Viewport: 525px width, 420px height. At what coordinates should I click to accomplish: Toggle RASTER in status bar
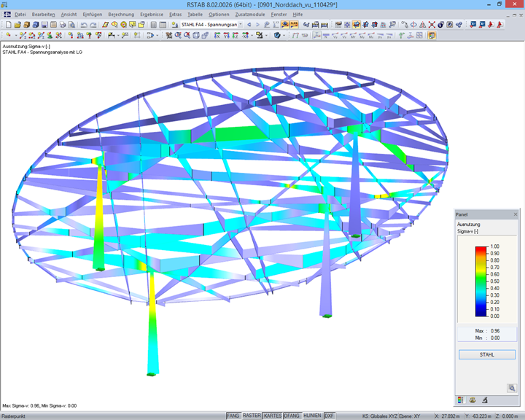click(x=252, y=416)
